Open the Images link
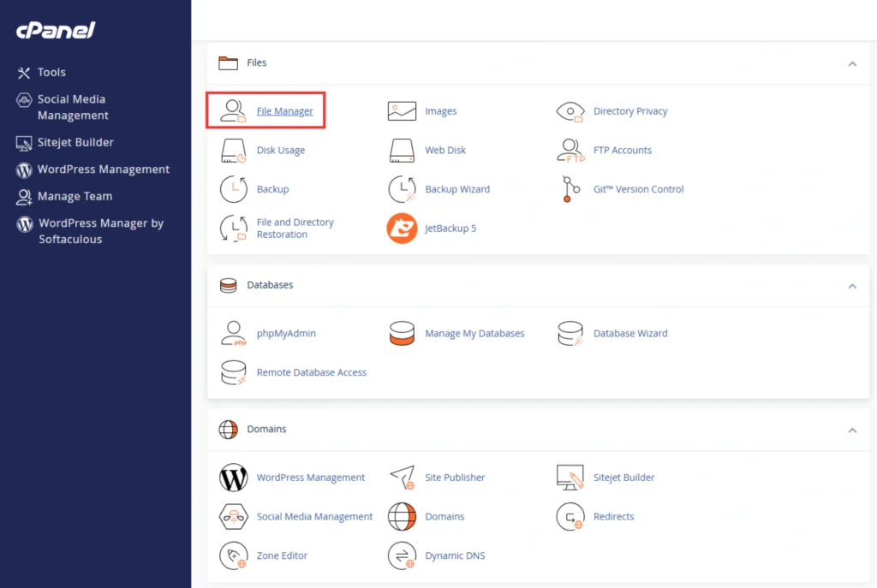The width and height of the screenshot is (877, 588). (x=441, y=111)
